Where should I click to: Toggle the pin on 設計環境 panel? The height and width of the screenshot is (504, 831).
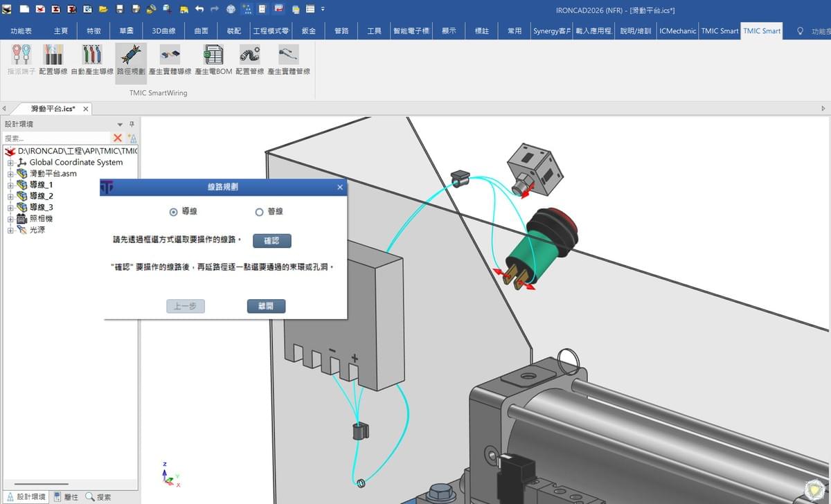coord(132,124)
